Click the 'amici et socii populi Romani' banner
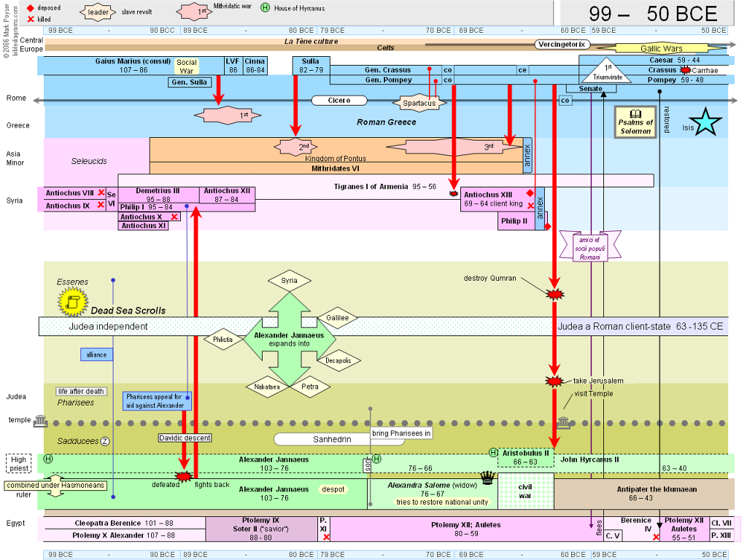 [589, 248]
